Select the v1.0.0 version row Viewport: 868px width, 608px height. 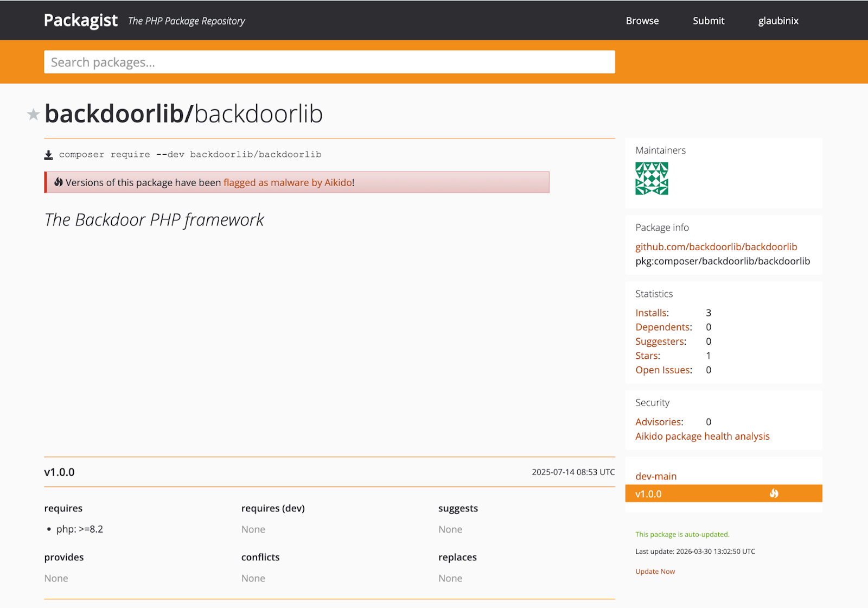(x=724, y=493)
